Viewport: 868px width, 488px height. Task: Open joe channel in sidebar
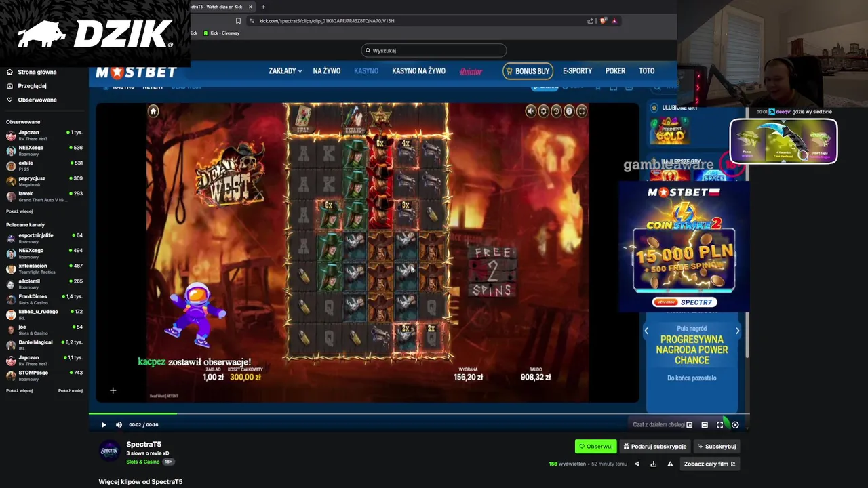[44, 329]
